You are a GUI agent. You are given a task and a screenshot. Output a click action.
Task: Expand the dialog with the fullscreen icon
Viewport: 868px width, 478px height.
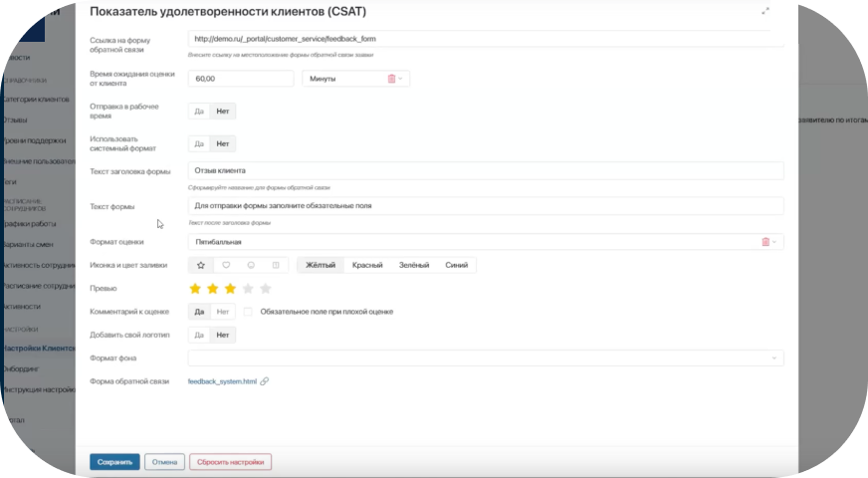point(765,11)
